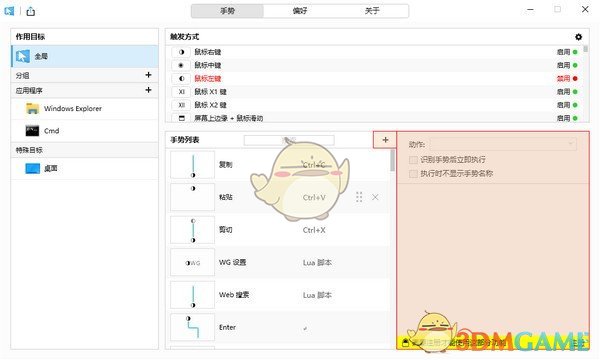This screenshot has width=600, height=360.
Task: Click the Windows Explorer folder icon
Action: pyautogui.click(x=33, y=109)
